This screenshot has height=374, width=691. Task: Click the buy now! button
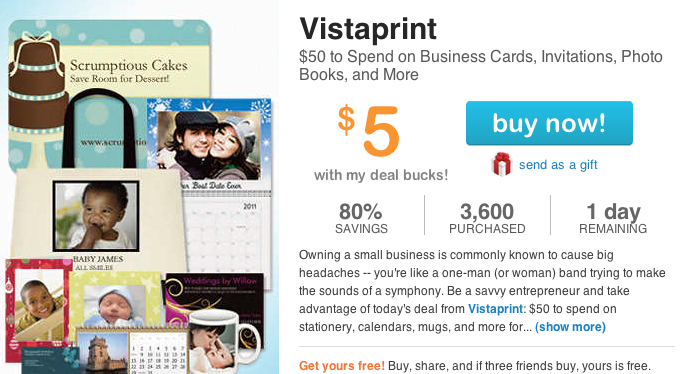click(x=549, y=123)
